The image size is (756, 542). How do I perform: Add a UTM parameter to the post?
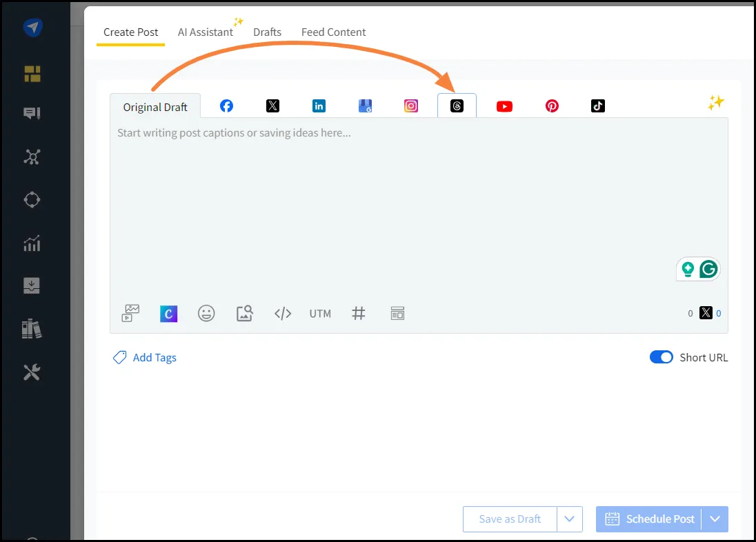(319, 313)
